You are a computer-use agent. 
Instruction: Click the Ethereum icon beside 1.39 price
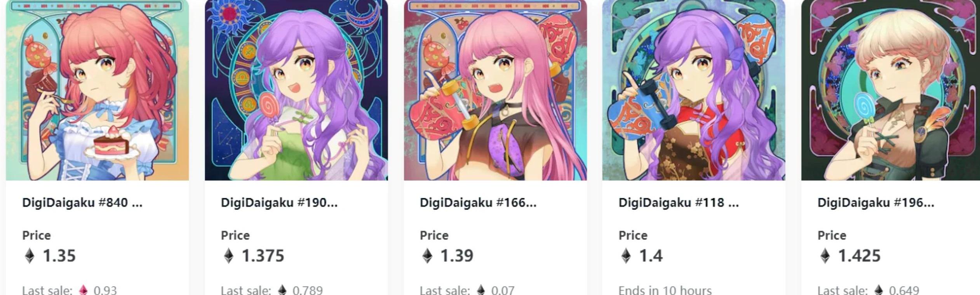[x=427, y=256]
